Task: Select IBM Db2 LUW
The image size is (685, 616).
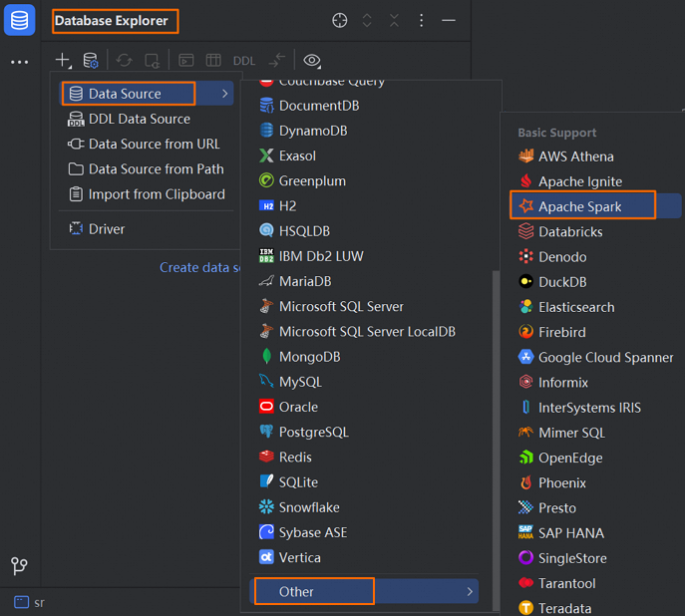Action: coord(364,256)
